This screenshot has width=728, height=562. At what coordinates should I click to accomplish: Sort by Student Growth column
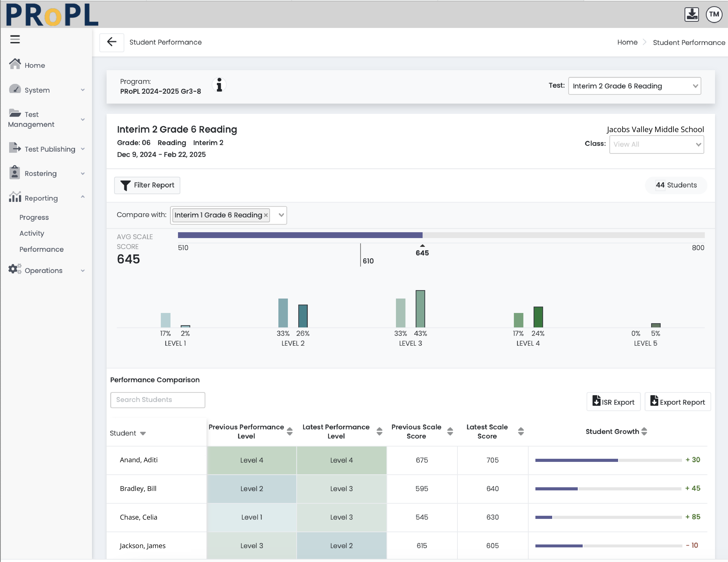[x=644, y=431]
